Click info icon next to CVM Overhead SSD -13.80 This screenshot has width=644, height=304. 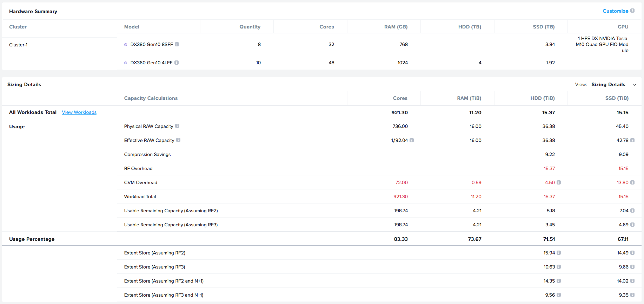point(632,182)
